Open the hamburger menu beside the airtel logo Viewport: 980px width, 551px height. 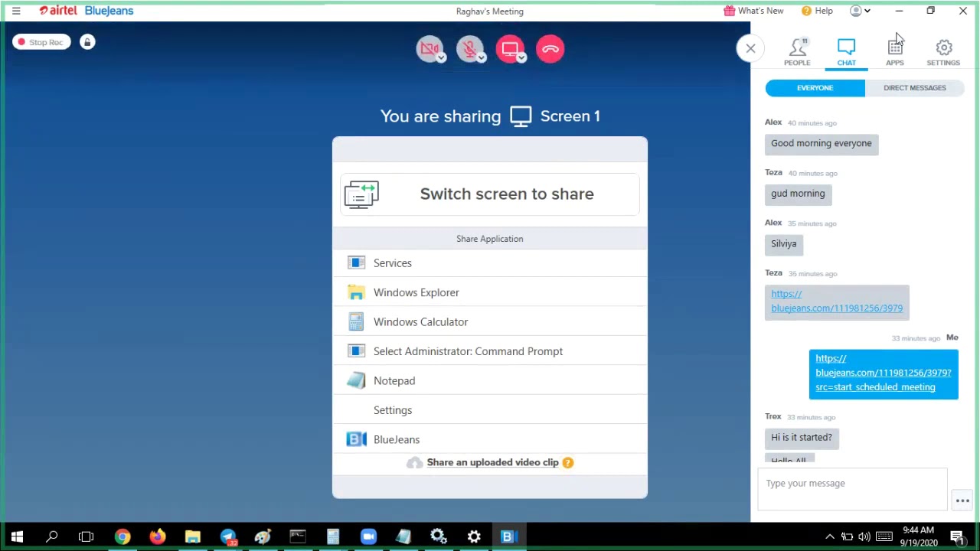click(16, 11)
